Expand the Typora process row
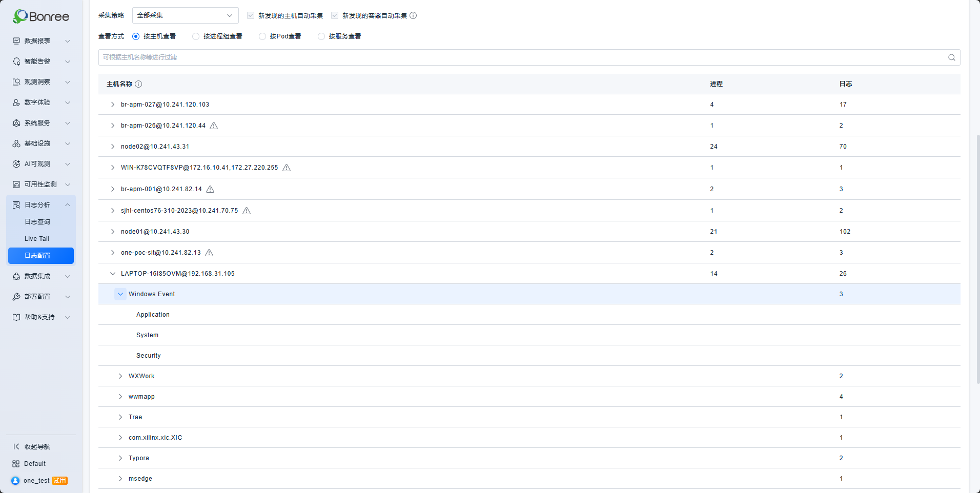The width and height of the screenshot is (980, 493). (x=120, y=458)
